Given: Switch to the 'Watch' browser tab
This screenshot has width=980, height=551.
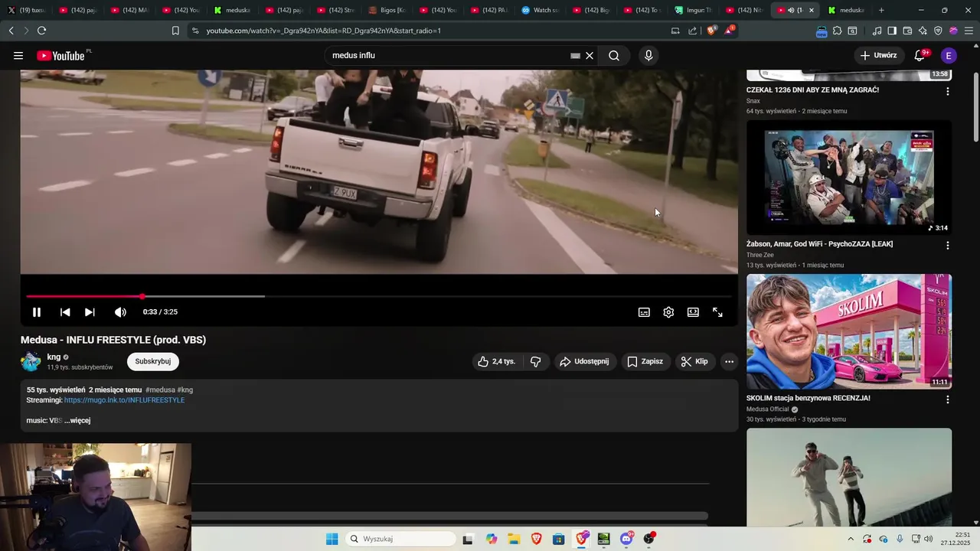Looking at the screenshot, I should 541,10.
